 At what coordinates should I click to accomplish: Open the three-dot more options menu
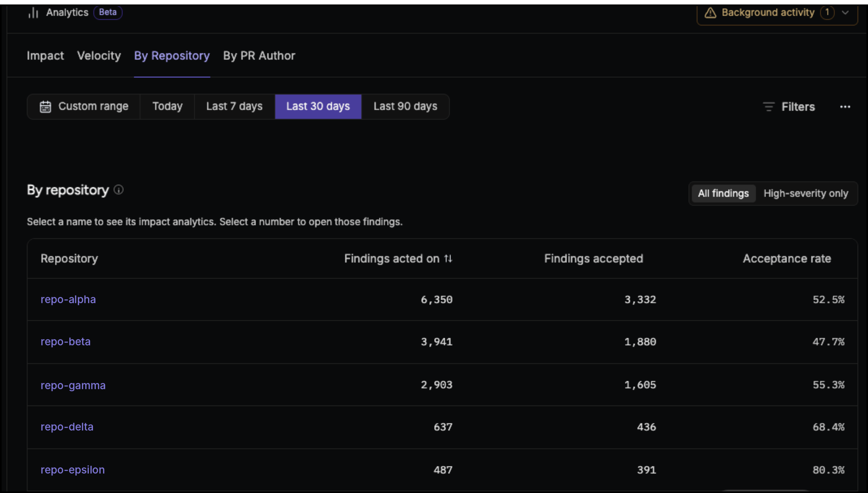pyautogui.click(x=845, y=107)
